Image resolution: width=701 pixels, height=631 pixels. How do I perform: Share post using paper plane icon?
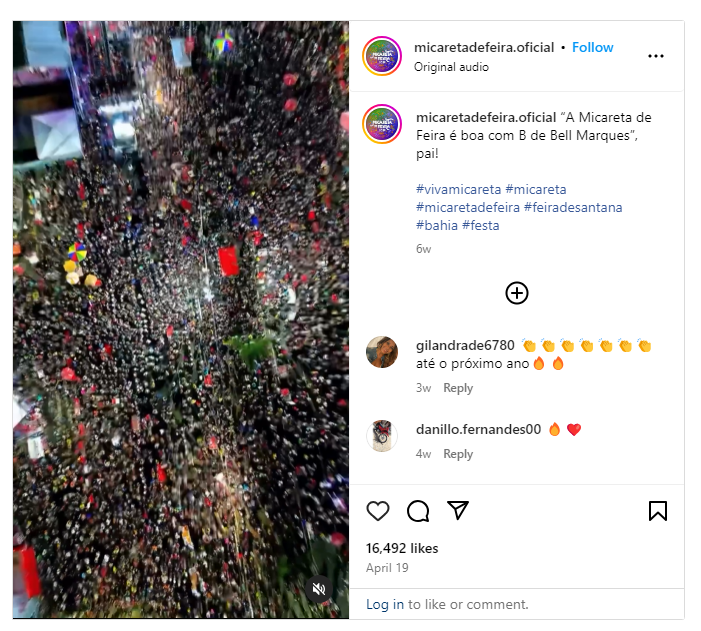tap(458, 510)
